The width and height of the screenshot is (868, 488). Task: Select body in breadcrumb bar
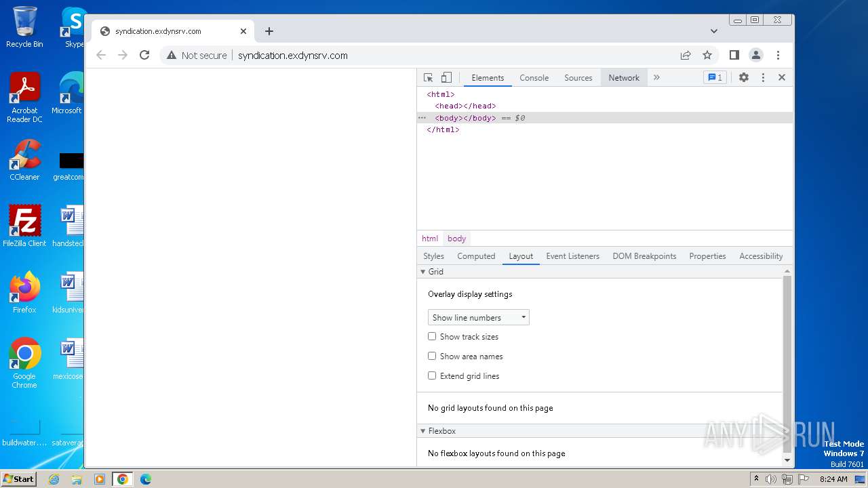456,239
